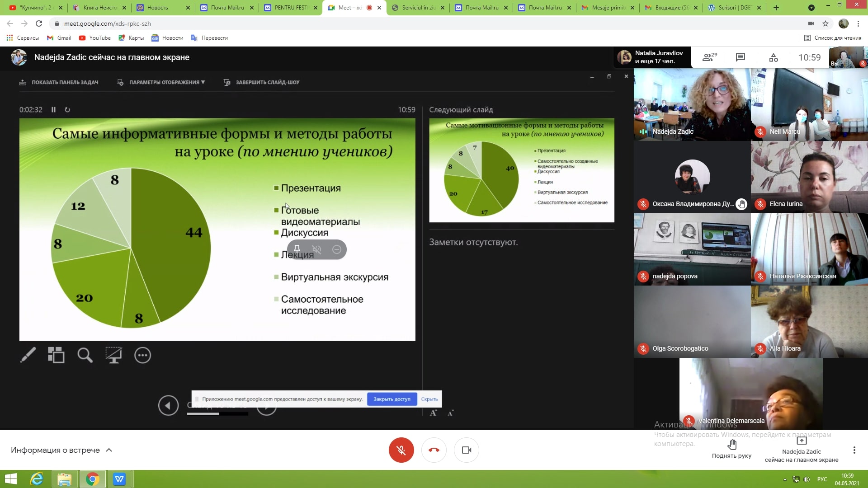Viewport: 868px width, 488px height.
Task: Open the chat messages panel
Action: click(740, 57)
